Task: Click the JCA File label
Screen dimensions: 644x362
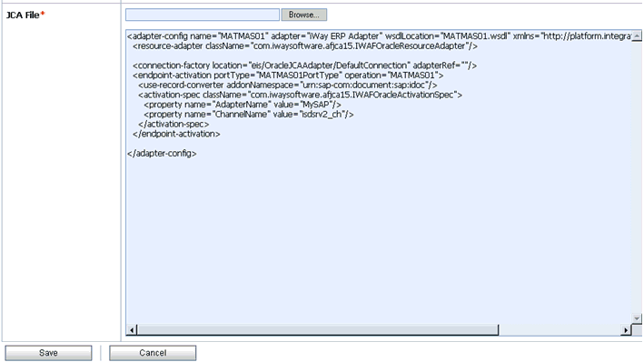Action: [x=24, y=15]
